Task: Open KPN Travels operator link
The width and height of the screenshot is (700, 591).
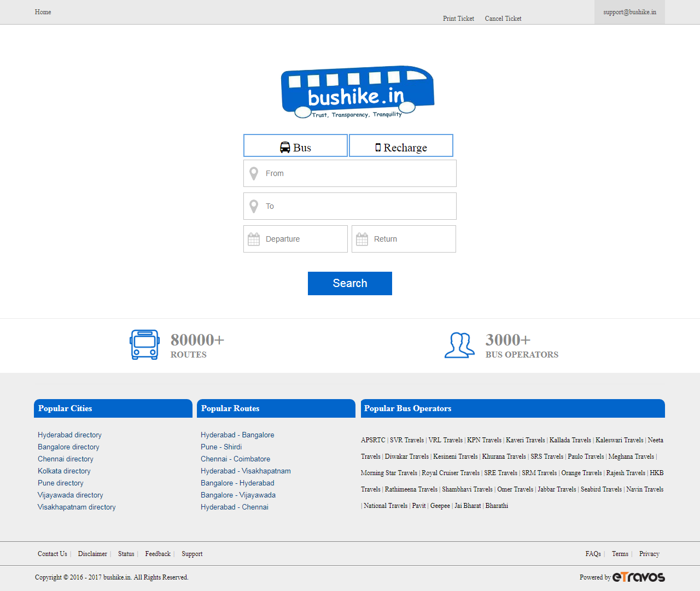Action: click(484, 440)
